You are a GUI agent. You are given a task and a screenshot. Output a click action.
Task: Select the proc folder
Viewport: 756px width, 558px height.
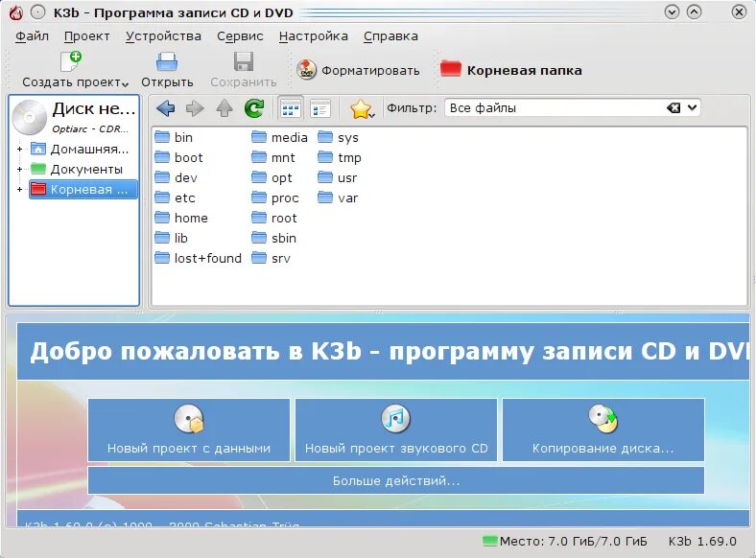[275, 198]
